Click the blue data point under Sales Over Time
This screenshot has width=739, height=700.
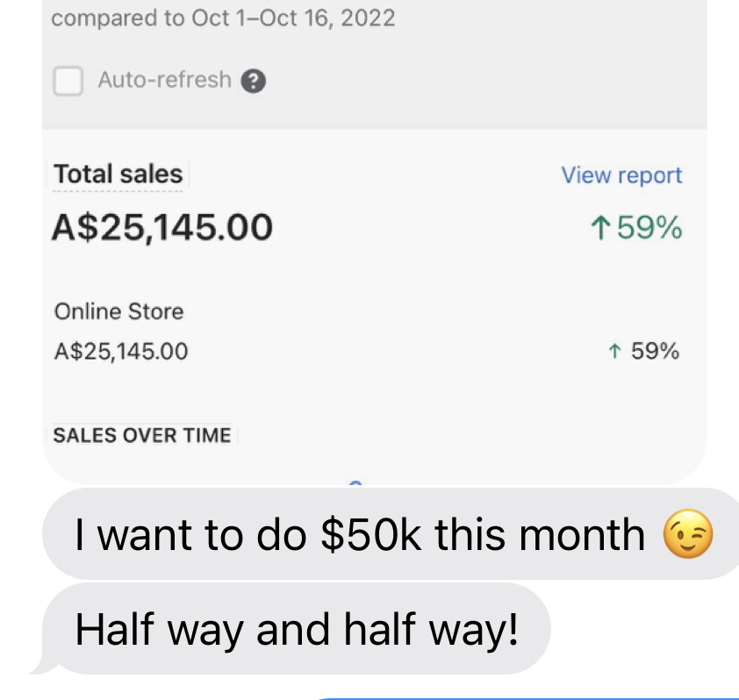click(355, 482)
